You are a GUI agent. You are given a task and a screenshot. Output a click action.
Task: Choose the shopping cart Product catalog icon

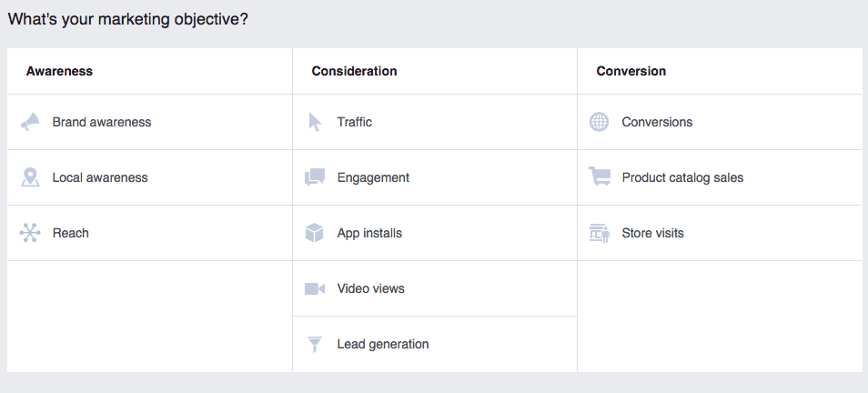point(600,176)
